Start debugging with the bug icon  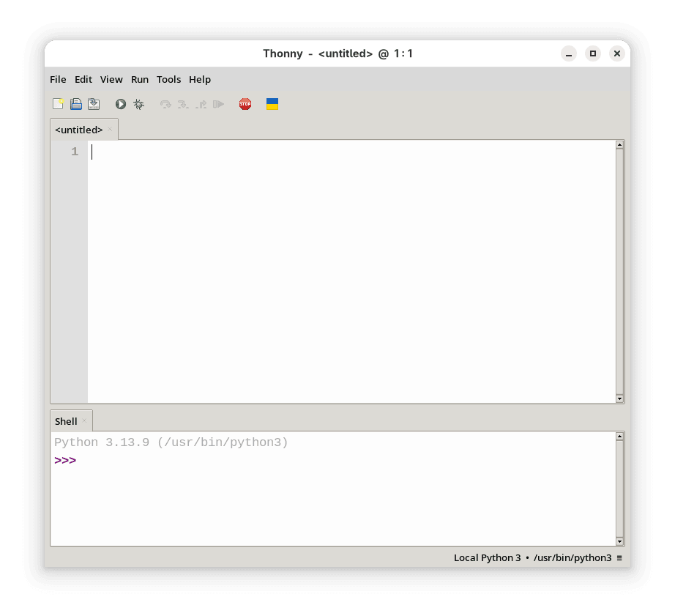pyautogui.click(x=138, y=104)
